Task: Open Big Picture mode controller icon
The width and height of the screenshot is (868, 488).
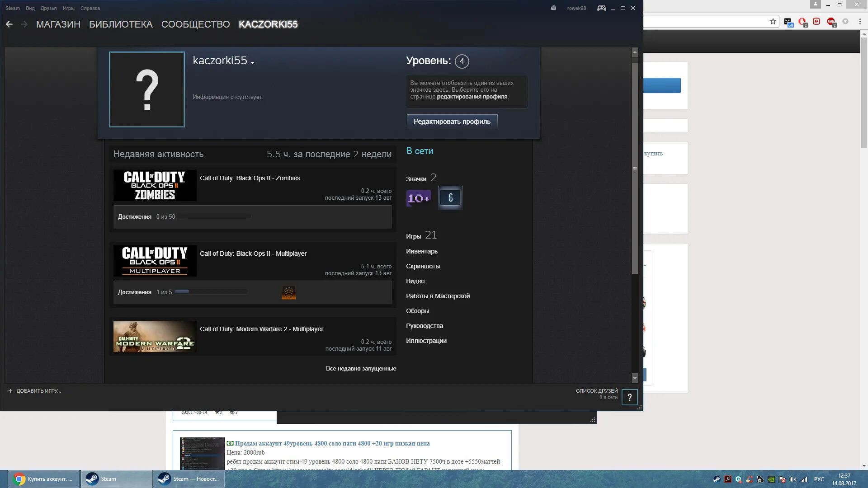Action: 601,8
